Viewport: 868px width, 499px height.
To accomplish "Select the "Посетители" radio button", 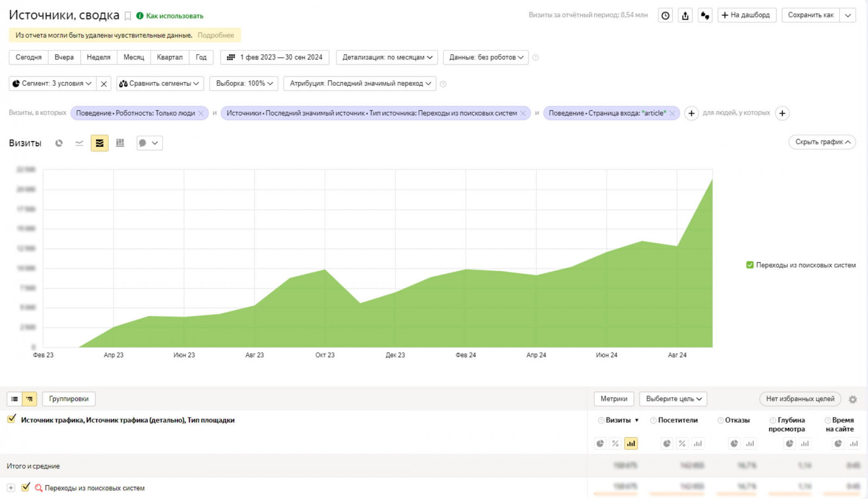I will (x=653, y=420).
